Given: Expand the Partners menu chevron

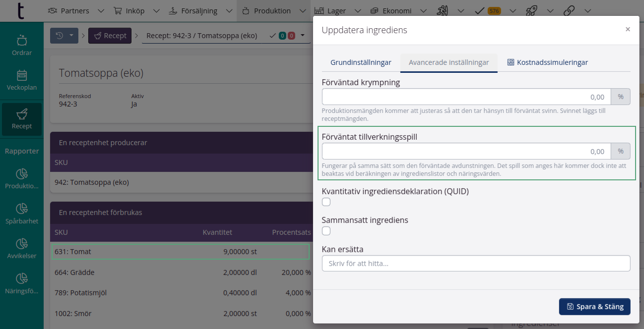Looking at the screenshot, I should (x=101, y=11).
